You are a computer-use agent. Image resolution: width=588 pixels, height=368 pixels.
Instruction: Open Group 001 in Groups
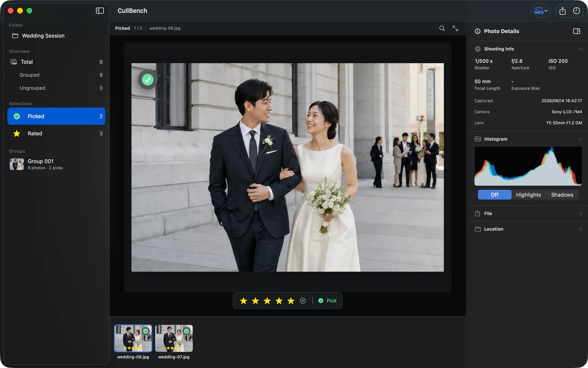[56, 164]
